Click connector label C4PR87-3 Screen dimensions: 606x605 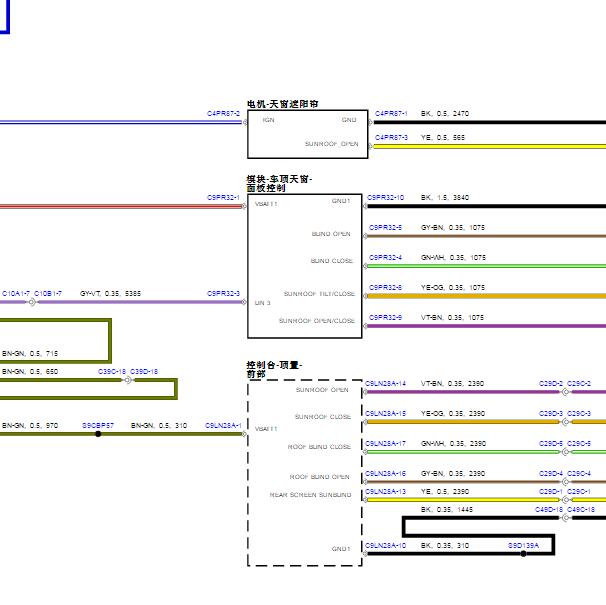pos(391,138)
